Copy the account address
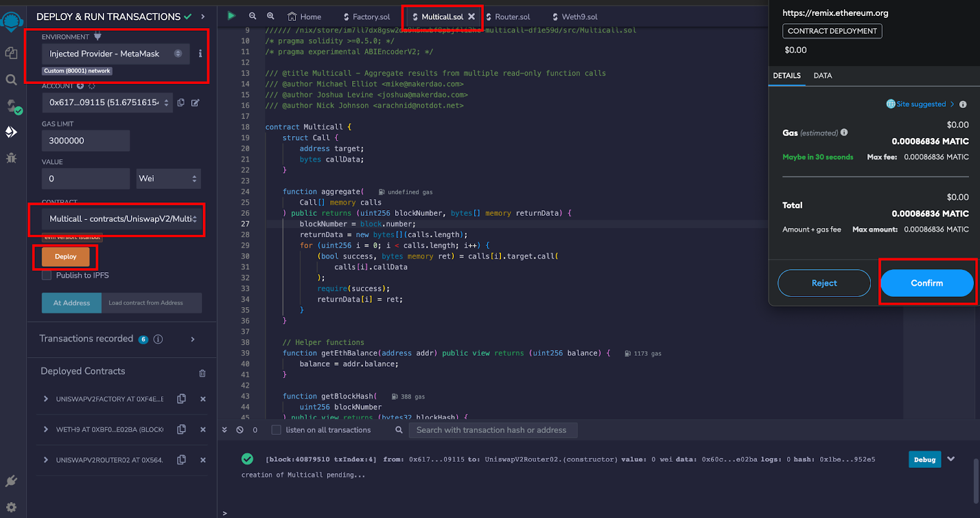Image resolution: width=980 pixels, height=518 pixels. [x=181, y=102]
